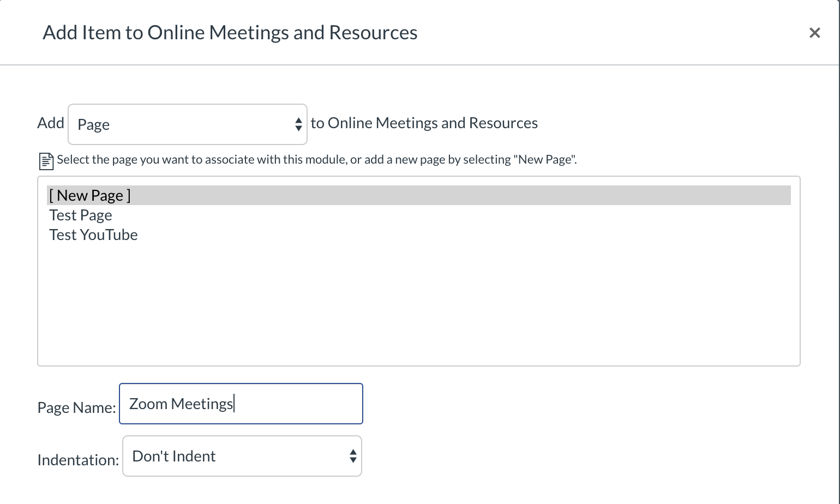Viewport: 840px width, 504px height.
Task: Expand the Indentation dropdown
Action: pyautogui.click(x=242, y=456)
